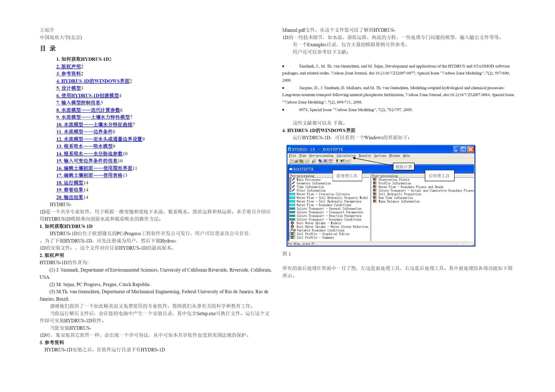Open the '7. 输入模型控制信息' link
The height and width of the screenshot is (392, 555).
pyautogui.click(x=79, y=103)
